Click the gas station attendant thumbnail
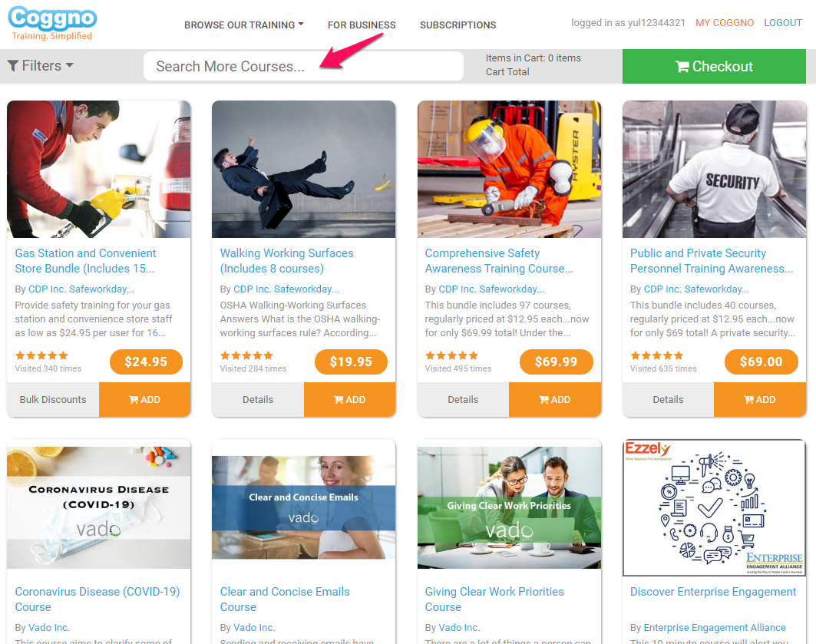 click(x=99, y=169)
